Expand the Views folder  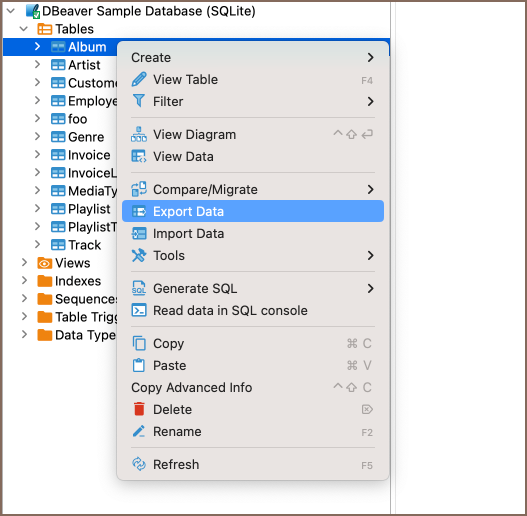tap(24, 263)
